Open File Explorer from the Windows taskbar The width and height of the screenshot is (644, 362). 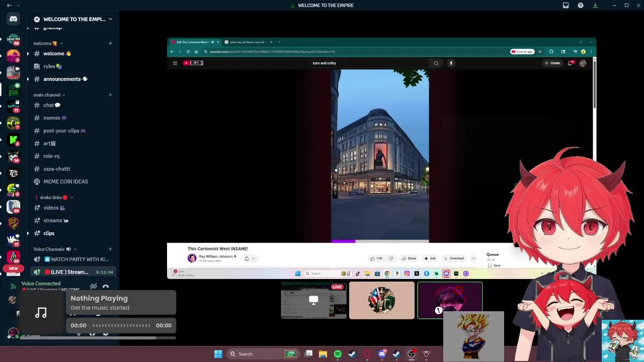[x=323, y=354]
